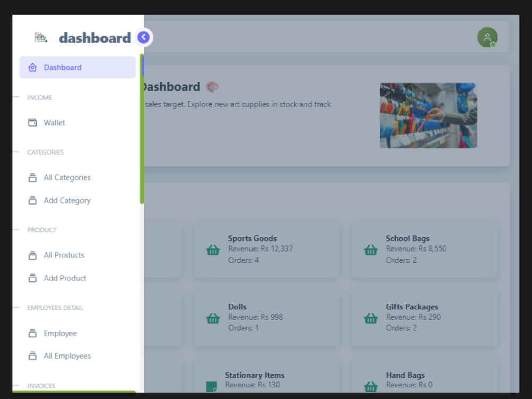Open the Employee page

coord(60,334)
